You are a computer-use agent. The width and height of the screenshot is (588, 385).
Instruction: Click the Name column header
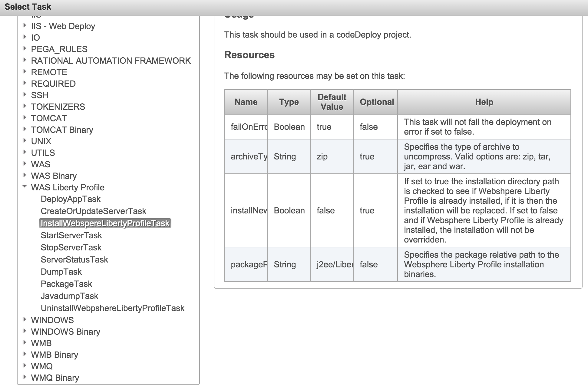point(246,102)
